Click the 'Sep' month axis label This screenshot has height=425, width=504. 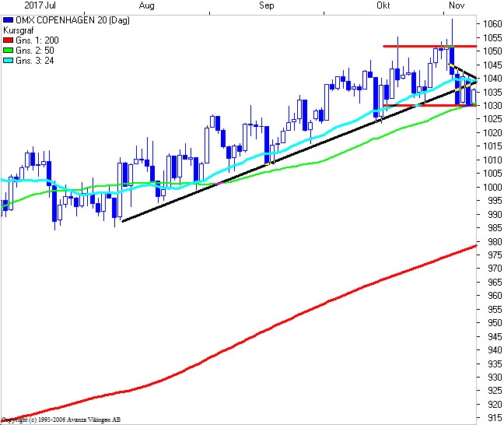(x=267, y=5)
